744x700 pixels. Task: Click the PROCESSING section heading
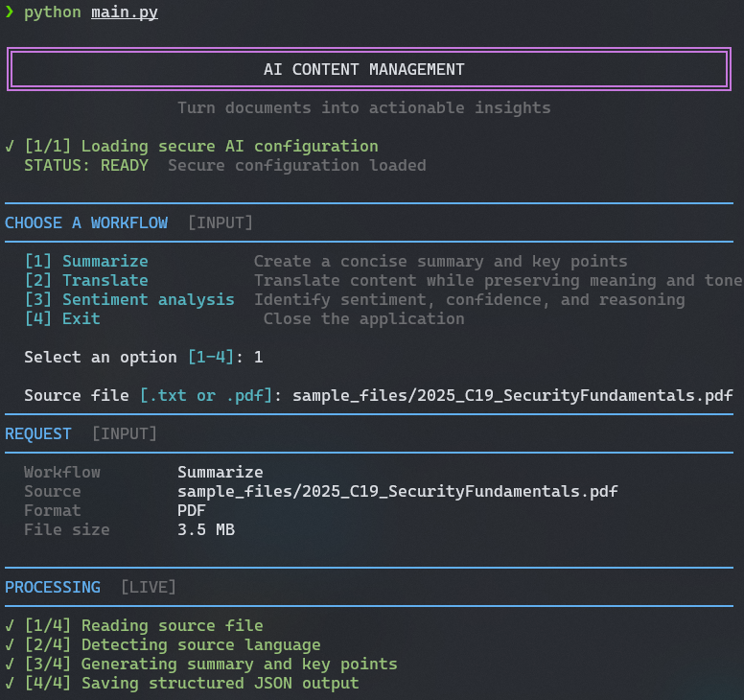point(53,587)
